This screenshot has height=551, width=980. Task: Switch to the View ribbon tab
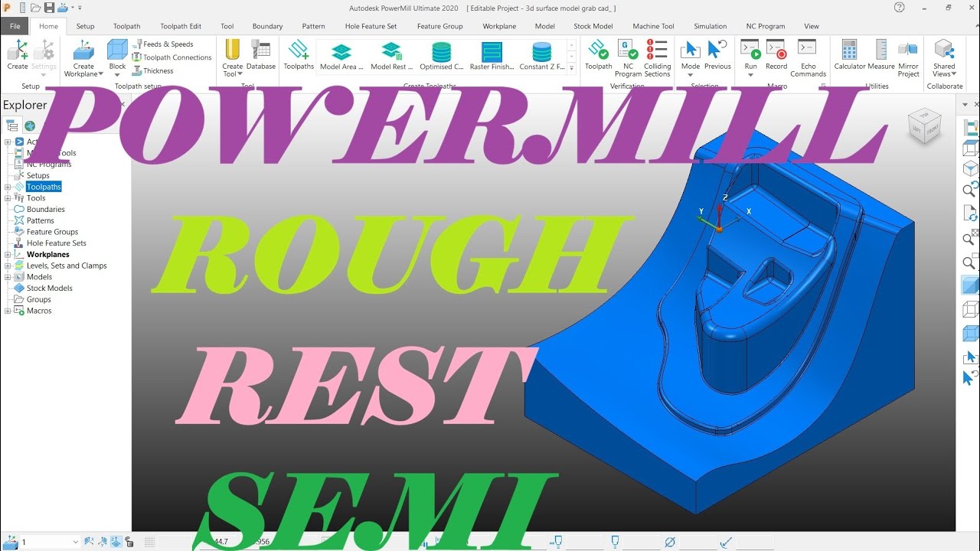[812, 26]
